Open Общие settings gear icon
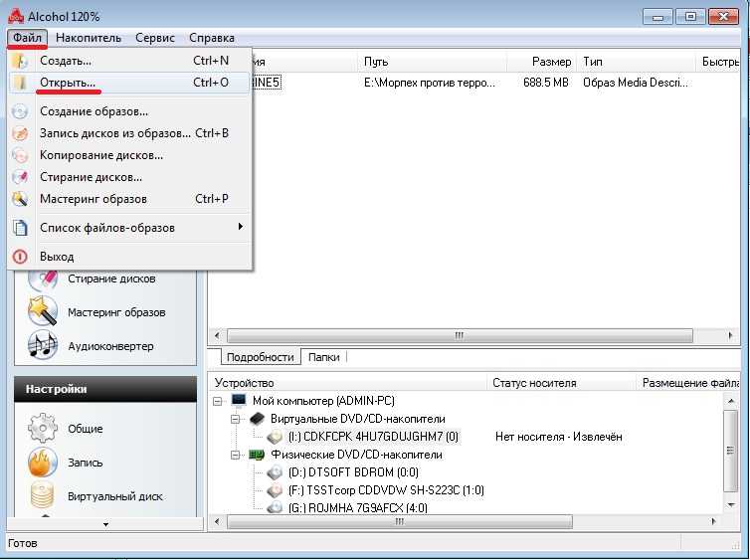This screenshot has width=750, height=560. pos(43,428)
